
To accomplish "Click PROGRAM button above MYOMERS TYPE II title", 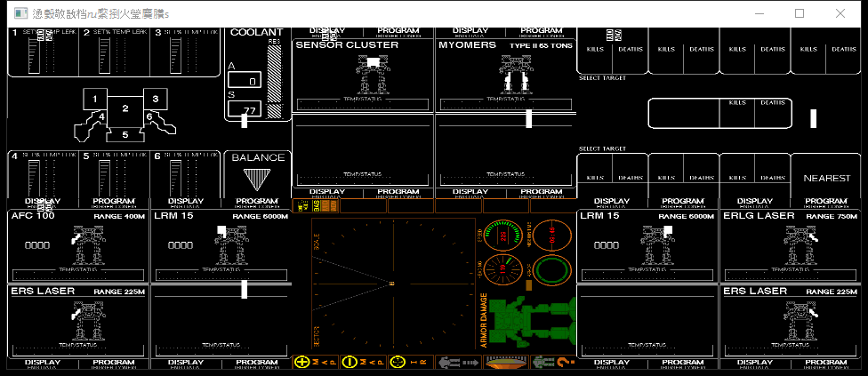I will 542,32.
